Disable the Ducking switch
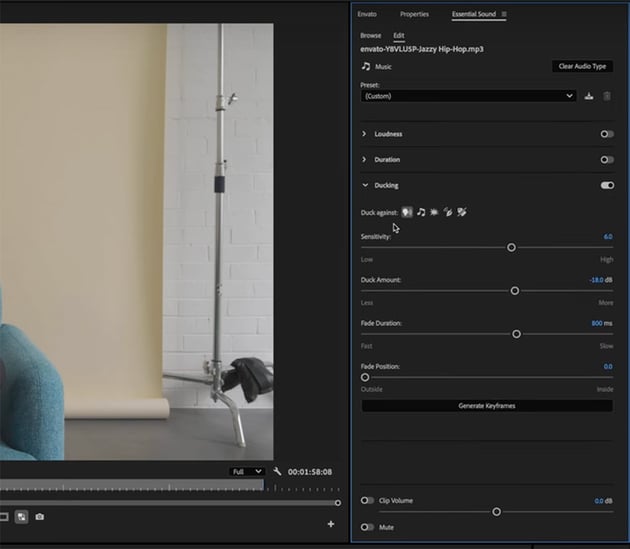Image resolution: width=630 pixels, height=549 pixels. (607, 185)
